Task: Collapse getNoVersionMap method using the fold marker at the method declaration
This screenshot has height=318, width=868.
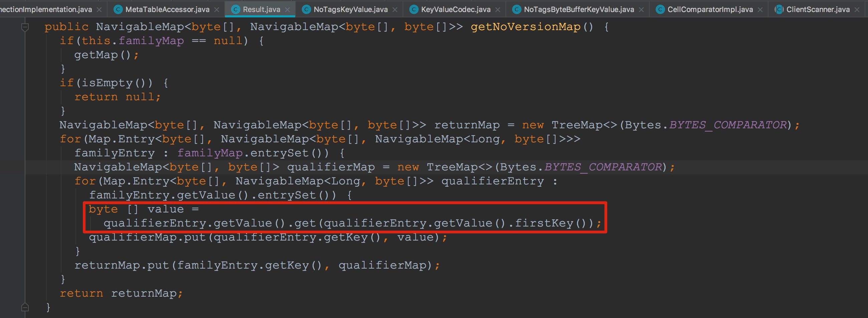Action: coord(25,27)
